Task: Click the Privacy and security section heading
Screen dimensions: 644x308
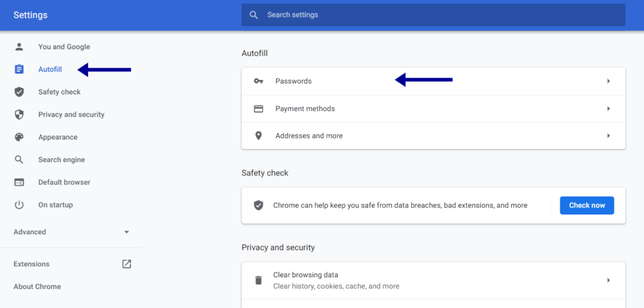Action: pos(278,248)
